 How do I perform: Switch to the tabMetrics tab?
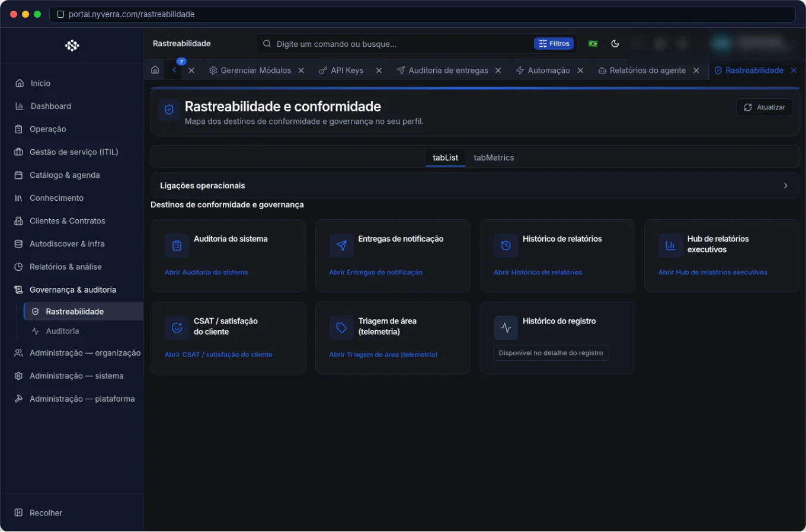[494, 158]
